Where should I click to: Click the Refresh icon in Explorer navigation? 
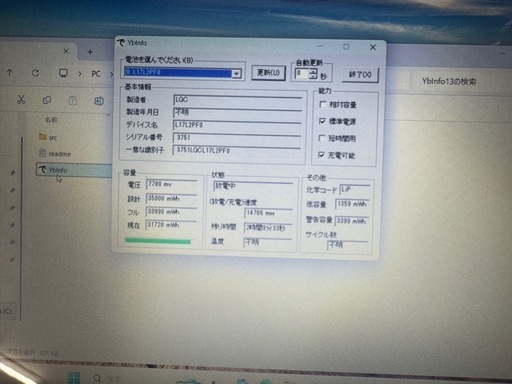coord(36,73)
